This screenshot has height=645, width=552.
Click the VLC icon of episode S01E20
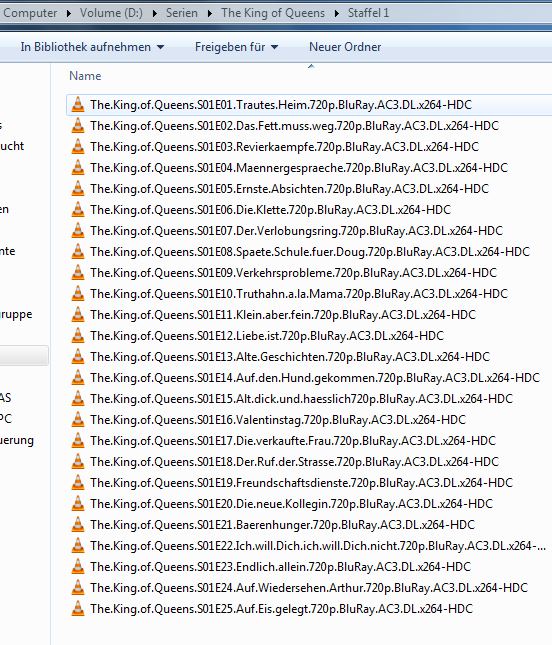coord(78,503)
